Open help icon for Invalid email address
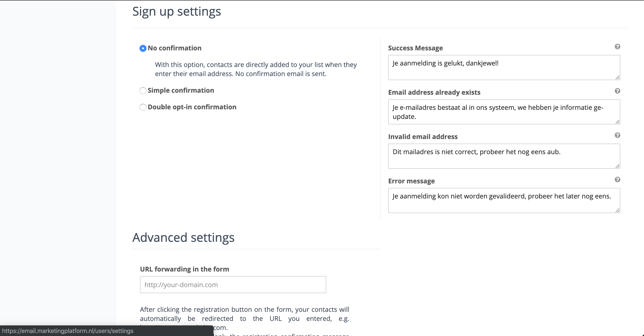 pyautogui.click(x=617, y=135)
